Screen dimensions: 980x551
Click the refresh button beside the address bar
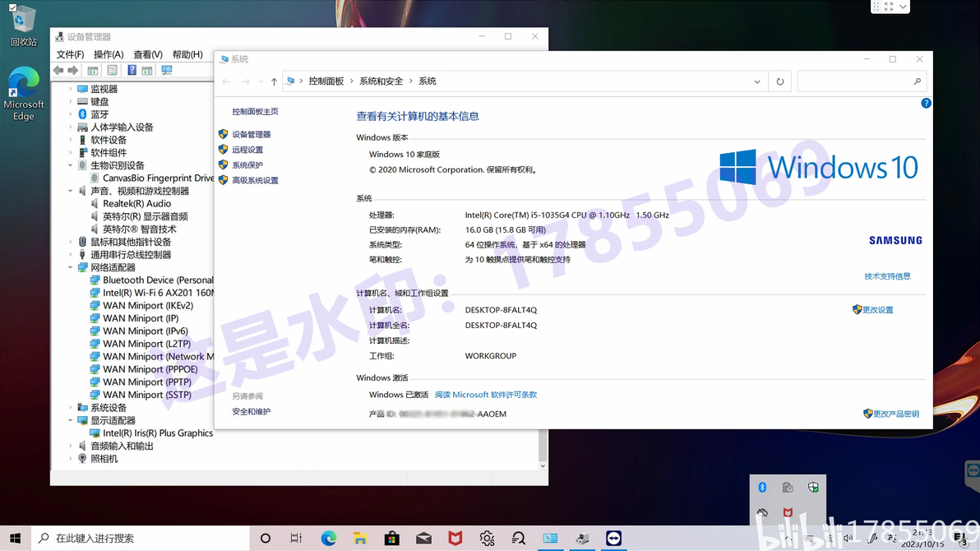click(780, 81)
